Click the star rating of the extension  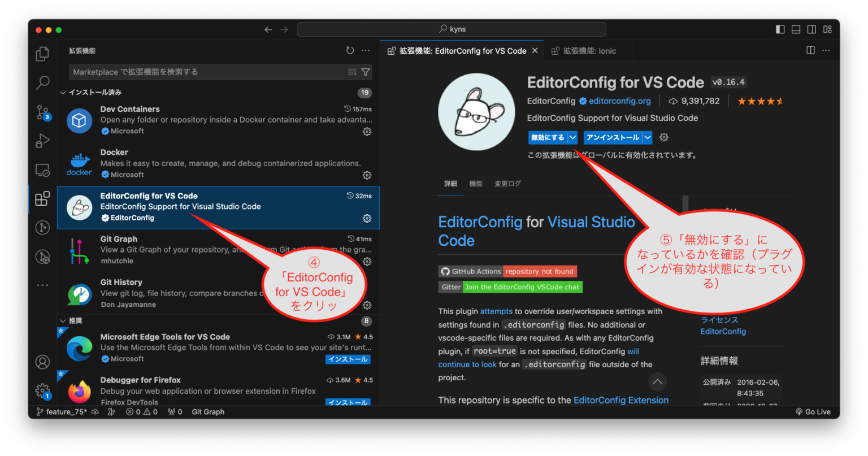(760, 101)
